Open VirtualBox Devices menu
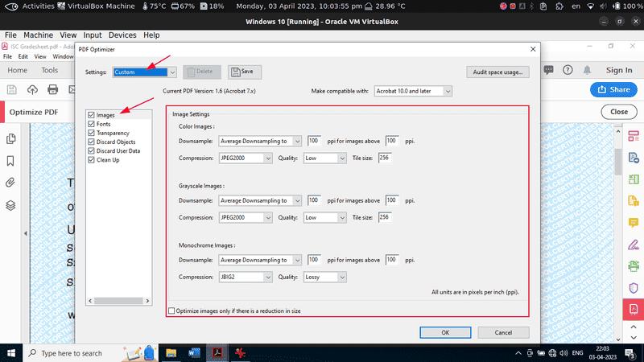The height and width of the screenshot is (362, 644). pos(122,35)
